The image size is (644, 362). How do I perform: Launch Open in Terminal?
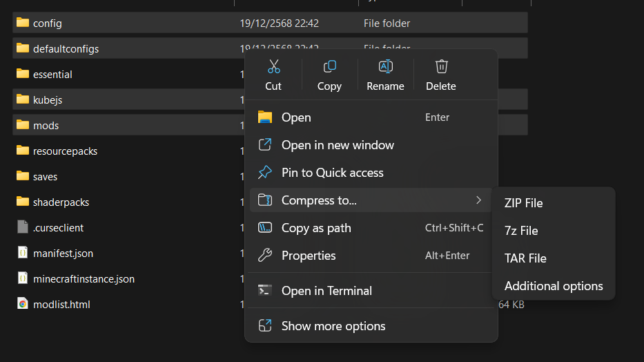pyautogui.click(x=326, y=291)
